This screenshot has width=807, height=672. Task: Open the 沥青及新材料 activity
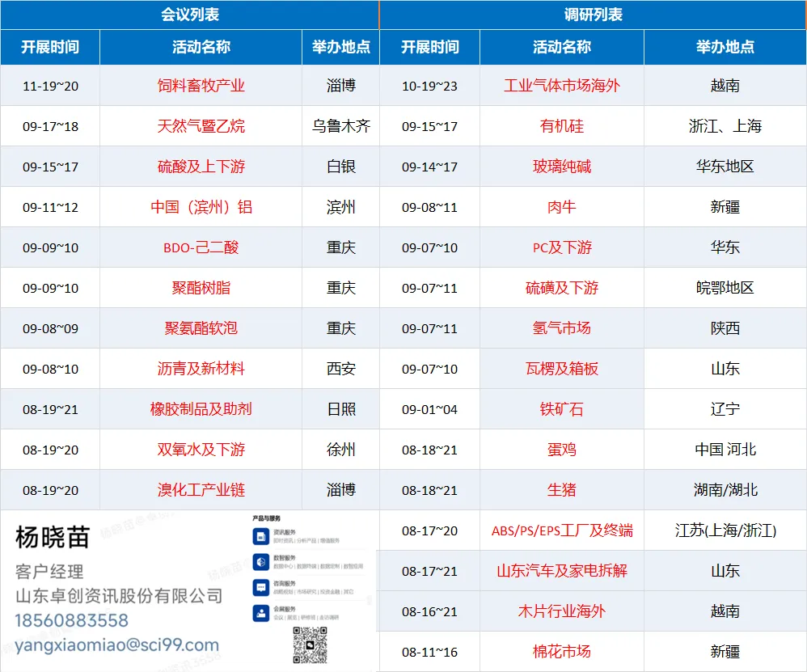[x=201, y=369]
